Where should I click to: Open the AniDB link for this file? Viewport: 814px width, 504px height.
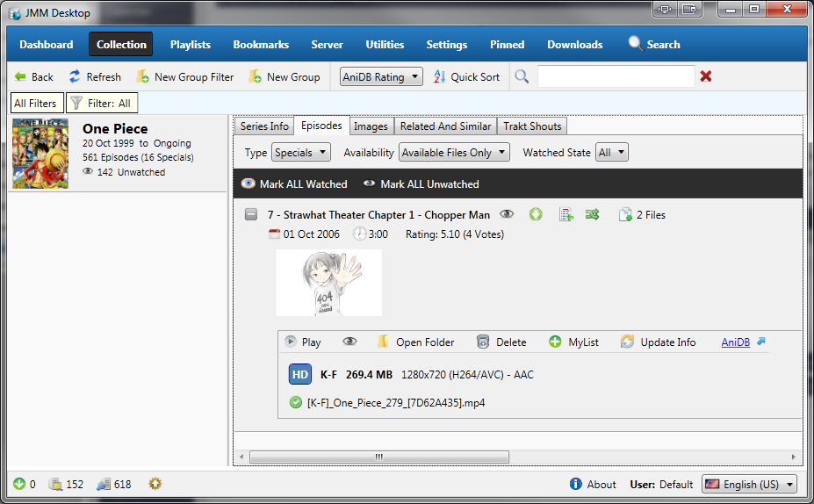(x=736, y=342)
